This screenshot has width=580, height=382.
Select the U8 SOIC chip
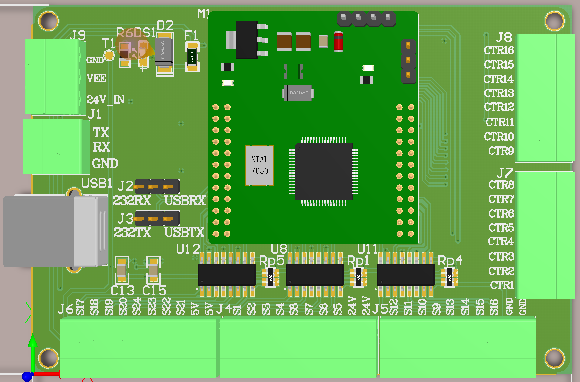click(315, 274)
